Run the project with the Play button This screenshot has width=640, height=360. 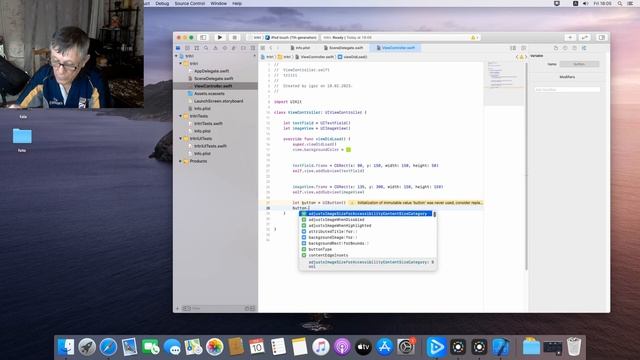(x=220, y=38)
